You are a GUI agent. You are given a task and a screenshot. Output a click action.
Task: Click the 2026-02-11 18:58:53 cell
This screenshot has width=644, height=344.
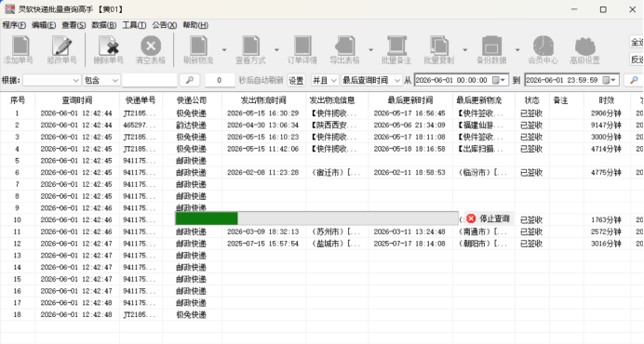click(x=409, y=172)
